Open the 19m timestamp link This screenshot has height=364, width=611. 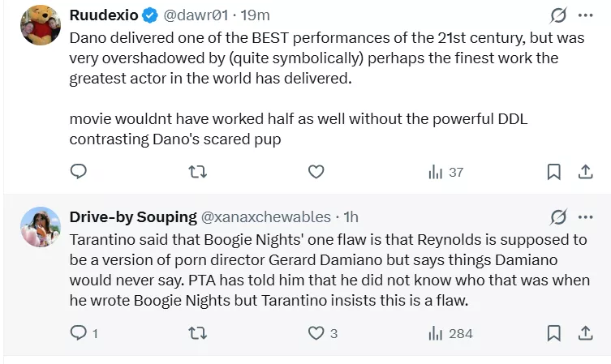(x=256, y=15)
